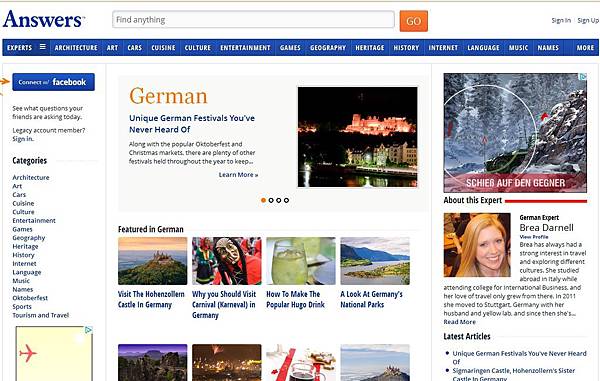This screenshot has height=381, width=600.
Task: Open the Names nav tab
Action: [x=548, y=47]
